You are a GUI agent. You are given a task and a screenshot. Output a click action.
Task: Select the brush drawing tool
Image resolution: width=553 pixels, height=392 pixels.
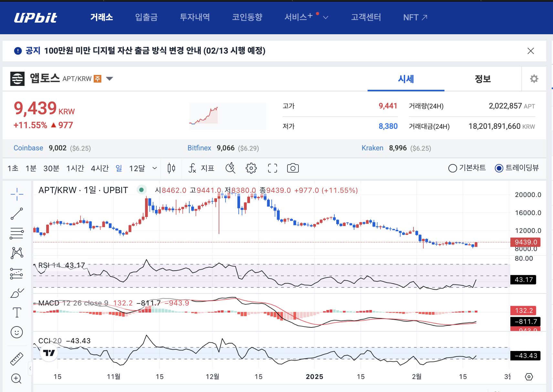pyautogui.click(x=17, y=293)
